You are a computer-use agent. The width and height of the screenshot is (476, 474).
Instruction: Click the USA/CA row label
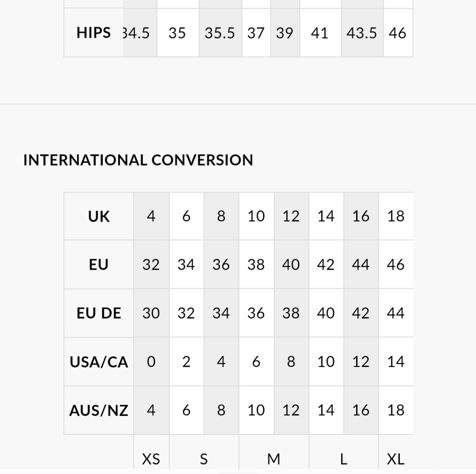(99, 362)
